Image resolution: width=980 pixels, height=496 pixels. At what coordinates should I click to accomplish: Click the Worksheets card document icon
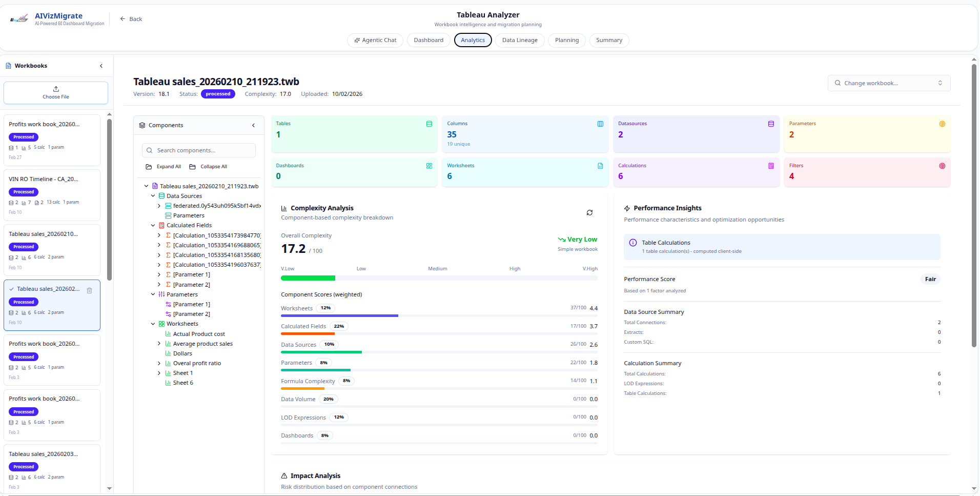(600, 166)
